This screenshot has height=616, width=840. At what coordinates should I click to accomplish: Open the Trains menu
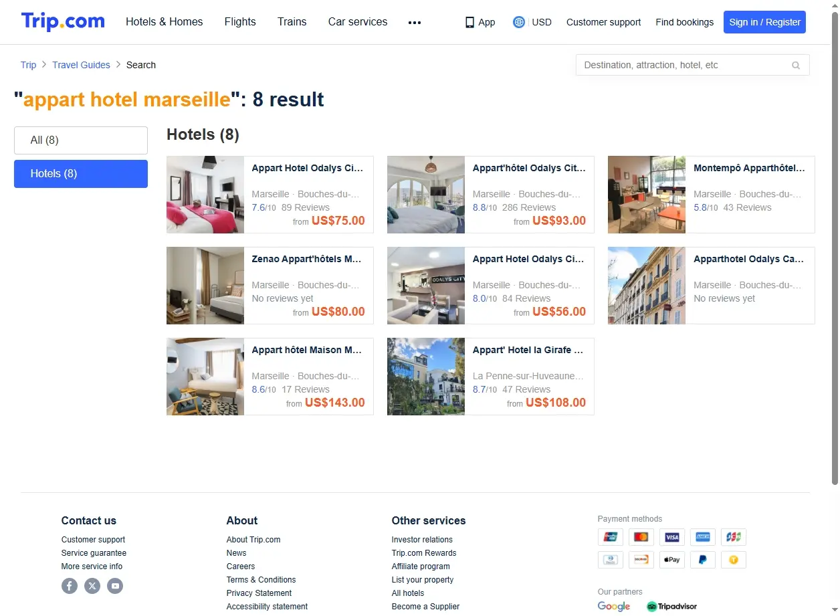292,22
